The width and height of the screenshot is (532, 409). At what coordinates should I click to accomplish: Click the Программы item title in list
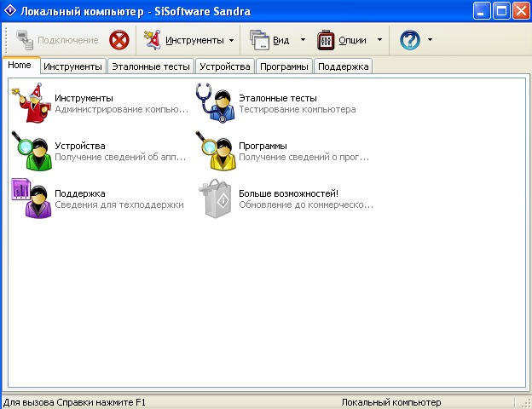tap(263, 147)
